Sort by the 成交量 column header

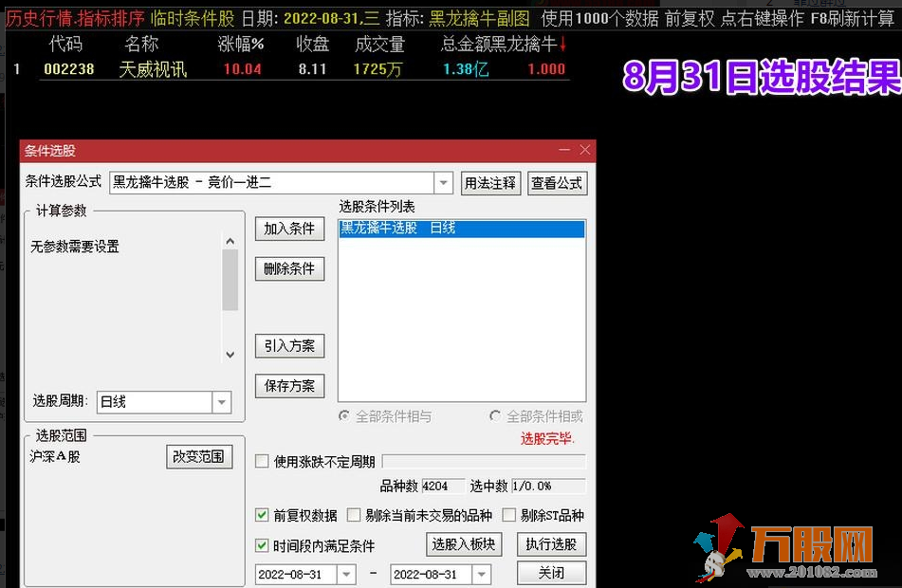379,44
